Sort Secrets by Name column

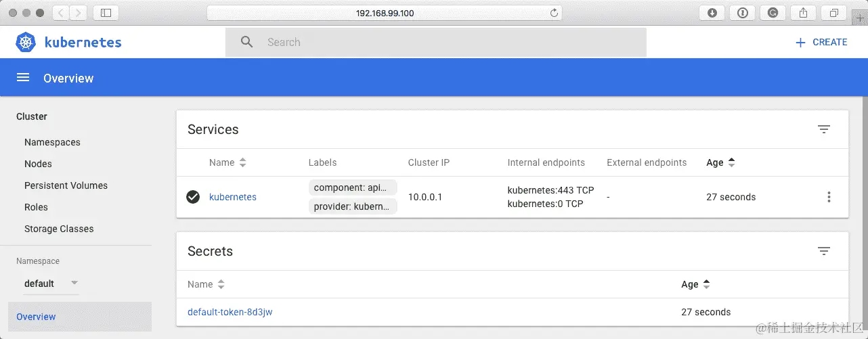206,284
